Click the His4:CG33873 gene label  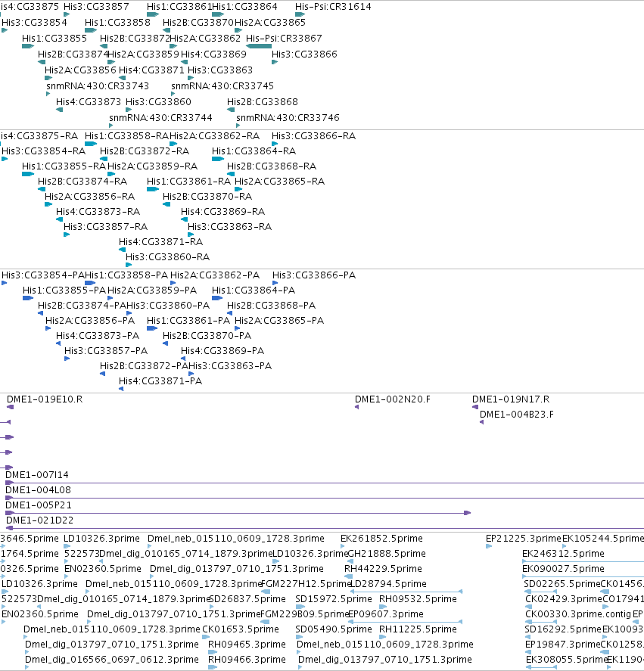coord(89,101)
